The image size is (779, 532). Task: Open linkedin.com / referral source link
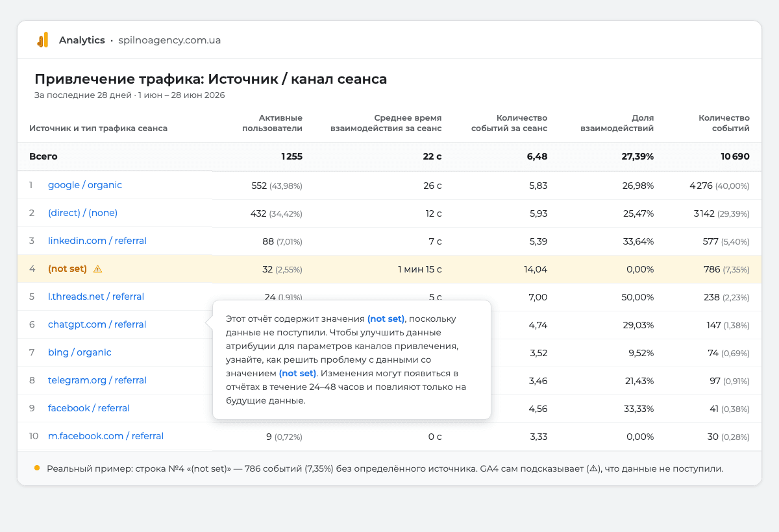click(x=97, y=241)
